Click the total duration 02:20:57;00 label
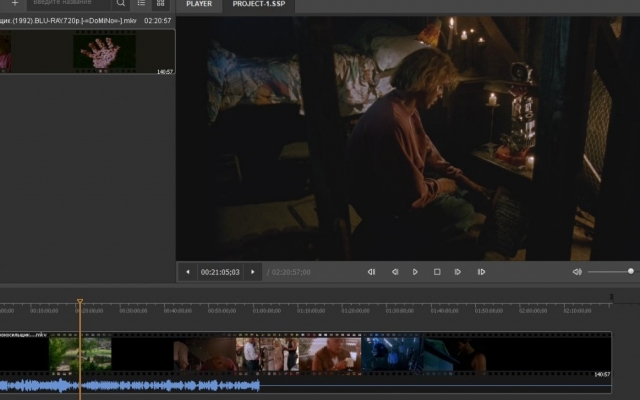 point(291,272)
